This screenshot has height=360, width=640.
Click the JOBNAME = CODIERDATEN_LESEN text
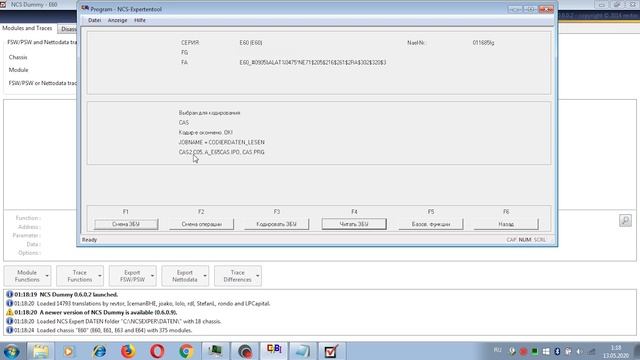(x=222, y=142)
